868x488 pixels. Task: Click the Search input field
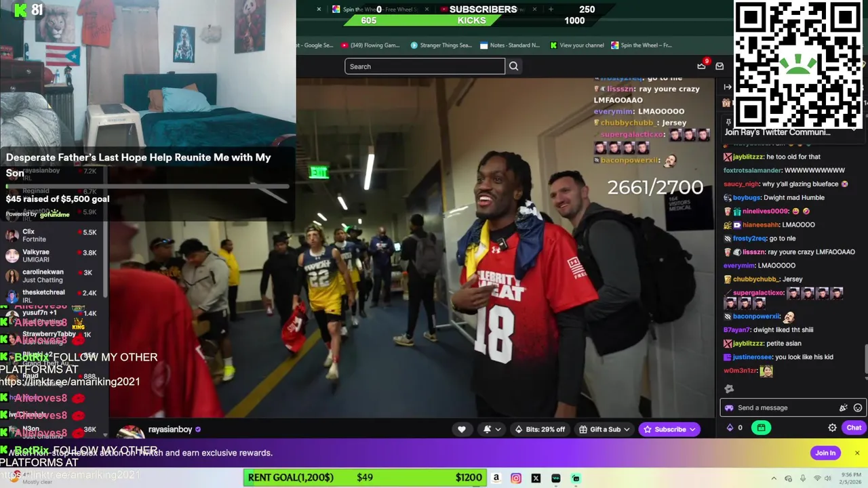pos(425,66)
